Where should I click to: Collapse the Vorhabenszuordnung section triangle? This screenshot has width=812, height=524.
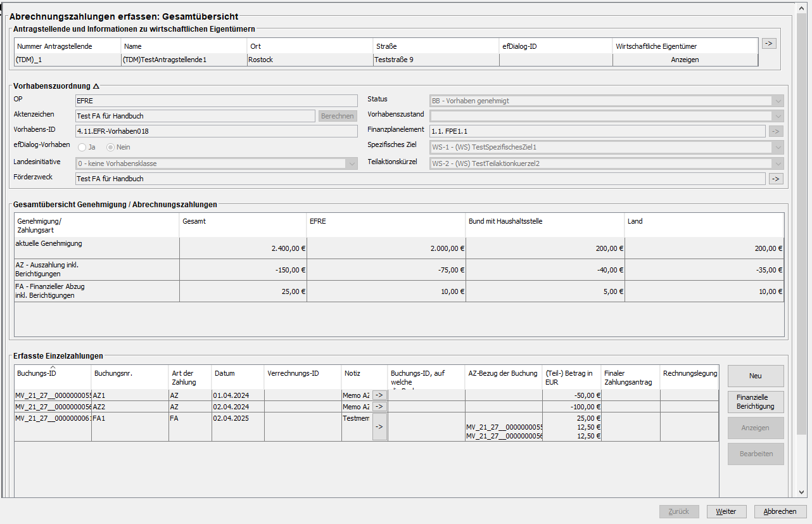tap(96, 86)
